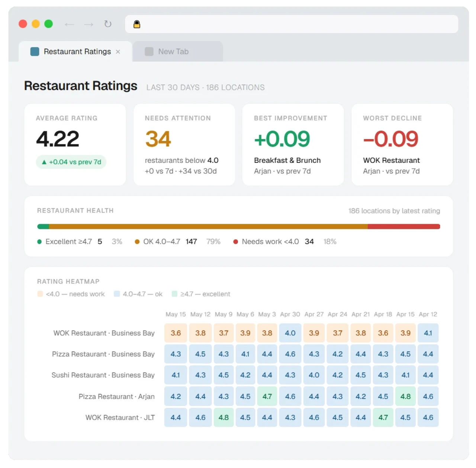Select the May 12 column header

tap(200, 314)
